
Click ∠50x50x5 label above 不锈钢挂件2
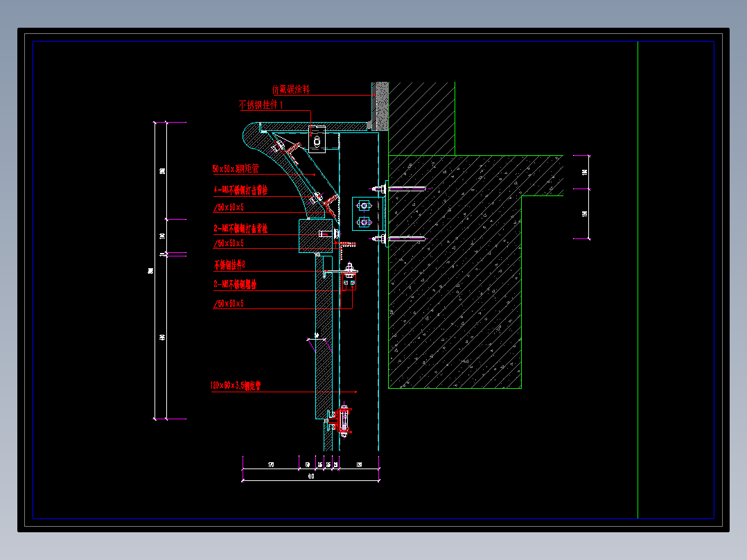point(228,243)
